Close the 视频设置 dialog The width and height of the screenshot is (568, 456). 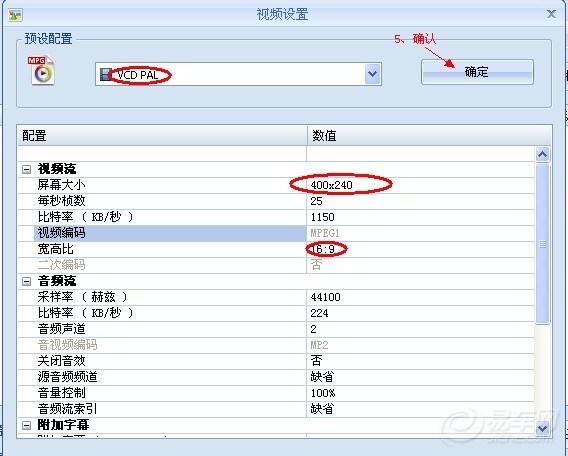(x=551, y=14)
